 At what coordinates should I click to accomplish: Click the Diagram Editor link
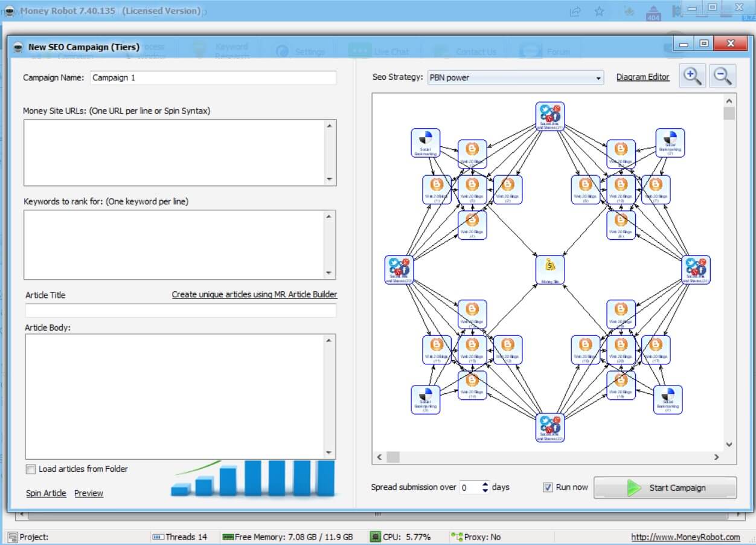tap(643, 77)
